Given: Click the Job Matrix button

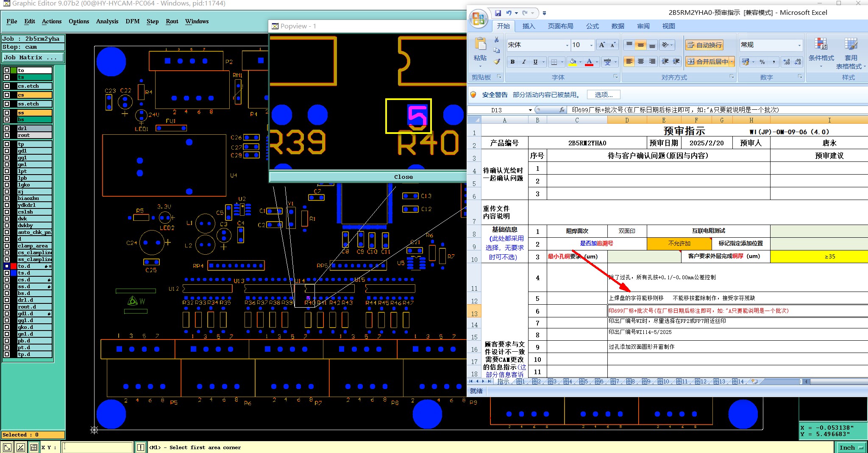Looking at the screenshot, I should [x=33, y=57].
